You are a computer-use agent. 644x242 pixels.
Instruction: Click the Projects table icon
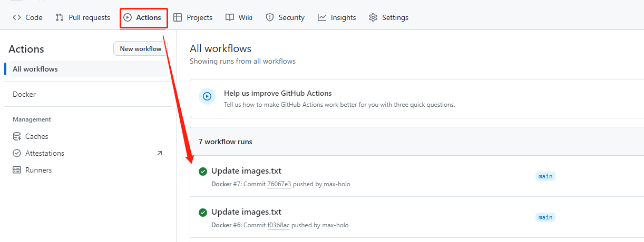click(178, 17)
